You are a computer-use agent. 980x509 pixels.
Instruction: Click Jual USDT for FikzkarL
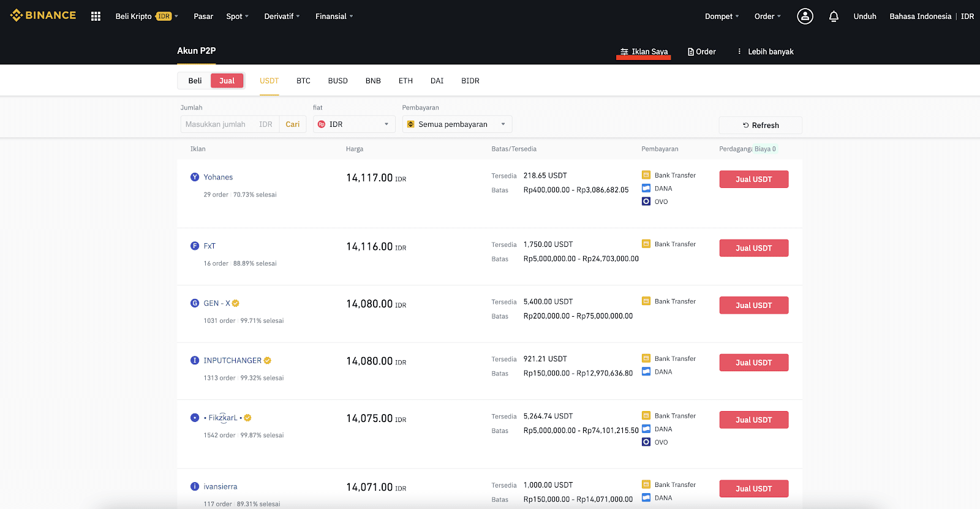click(x=753, y=420)
